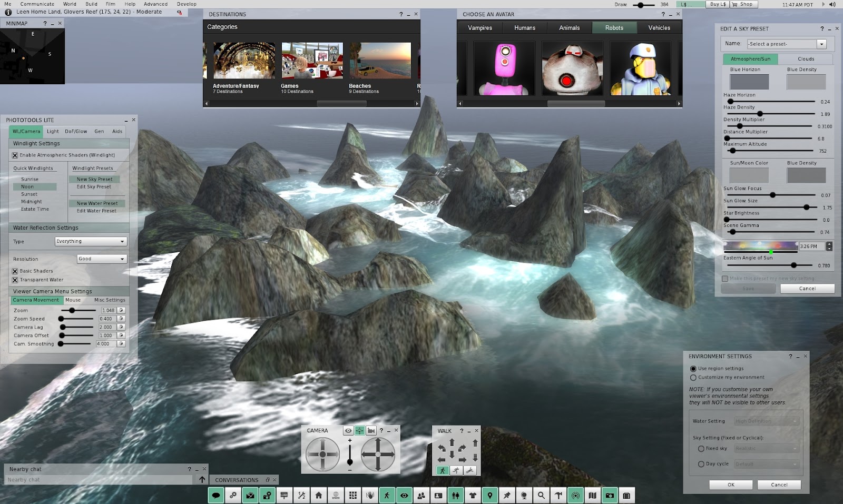Click the Home icon in the bottom toolbar
The width and height of the screenshot is (843, 504).
point(318,495)
